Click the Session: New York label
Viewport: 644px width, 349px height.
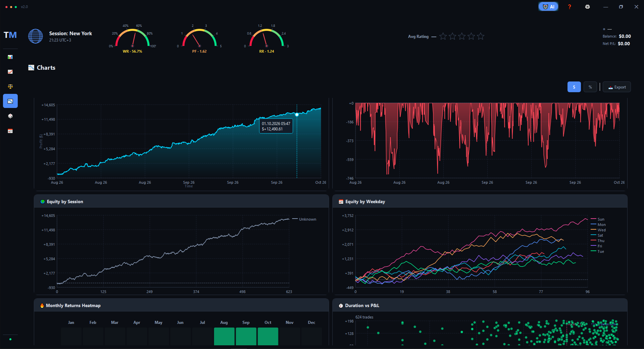point(70,34)
